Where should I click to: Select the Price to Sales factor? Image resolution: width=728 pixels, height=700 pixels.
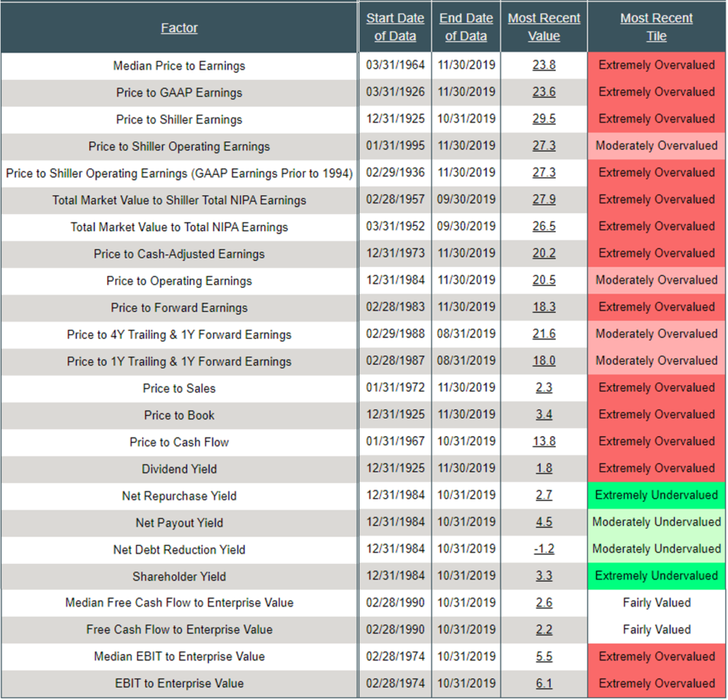click(x=179, y=389)
